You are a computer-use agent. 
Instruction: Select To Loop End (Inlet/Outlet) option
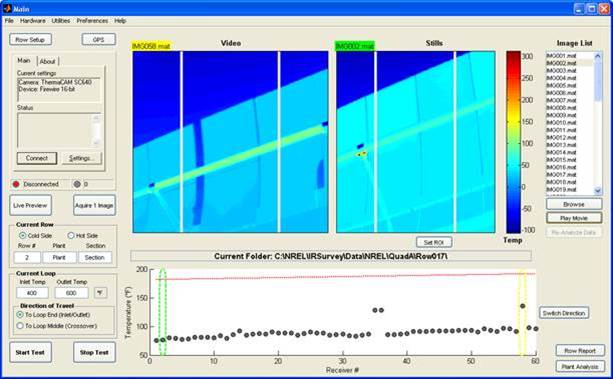pyautogui.click(x=20, y=314)
